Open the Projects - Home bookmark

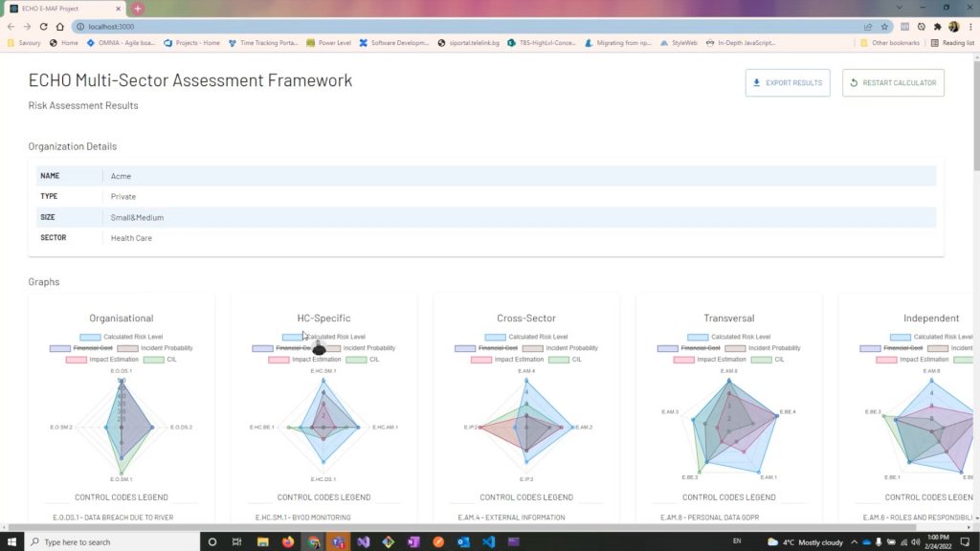pyautogui.click(x=191, y=43)
